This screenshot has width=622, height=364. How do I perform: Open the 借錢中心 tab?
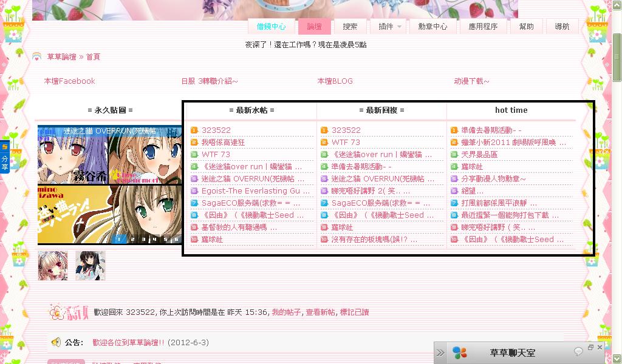(271, 27)
